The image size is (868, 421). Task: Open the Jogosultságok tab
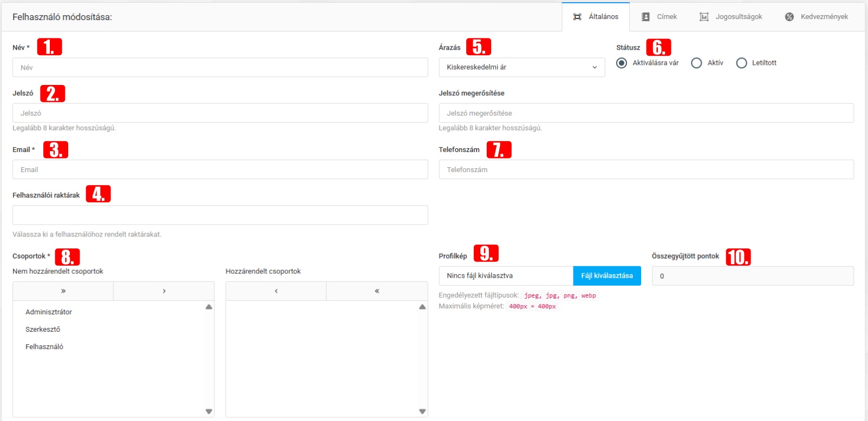click(x=730, y=17)
